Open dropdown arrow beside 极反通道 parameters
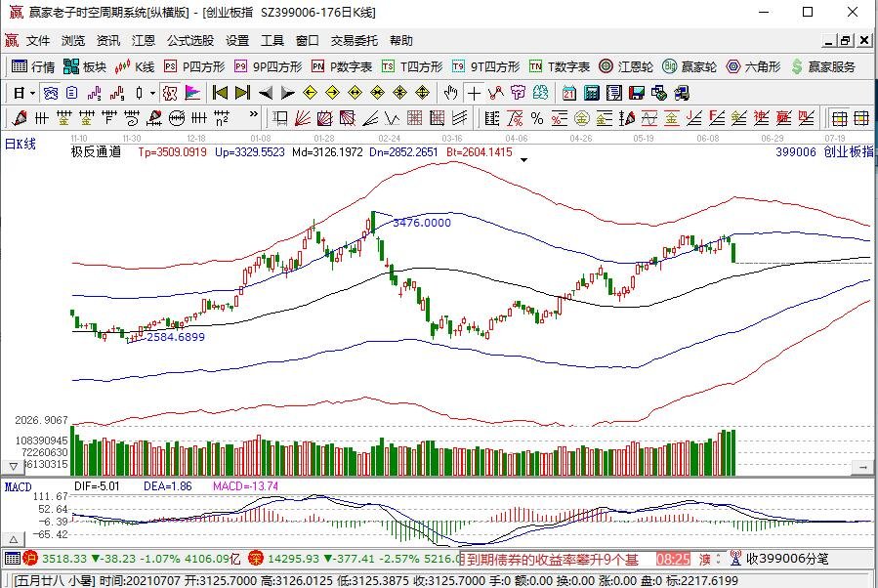Image resolution: width=878 pixels, height=588 pixels. coord(524,160)
